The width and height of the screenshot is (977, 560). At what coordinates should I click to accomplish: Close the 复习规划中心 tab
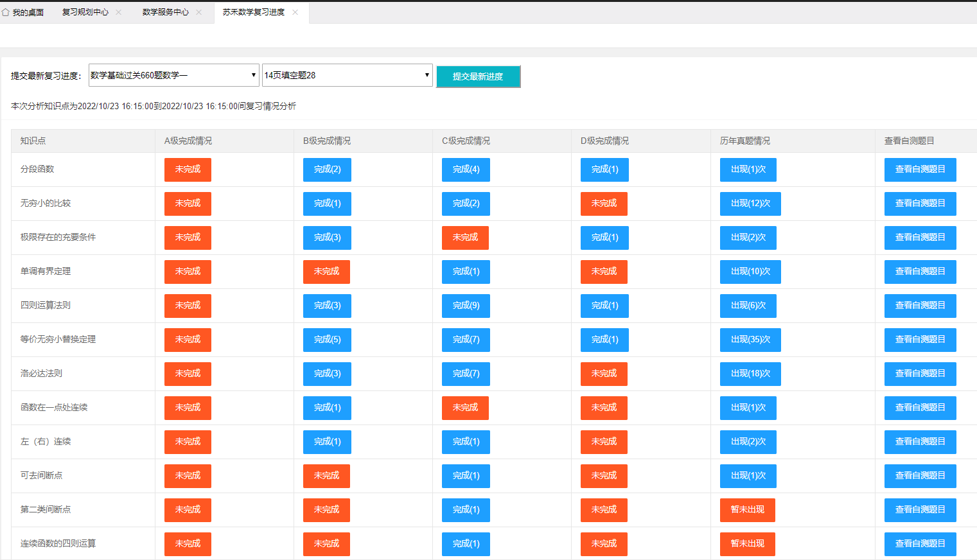click(x=119, y=12)
